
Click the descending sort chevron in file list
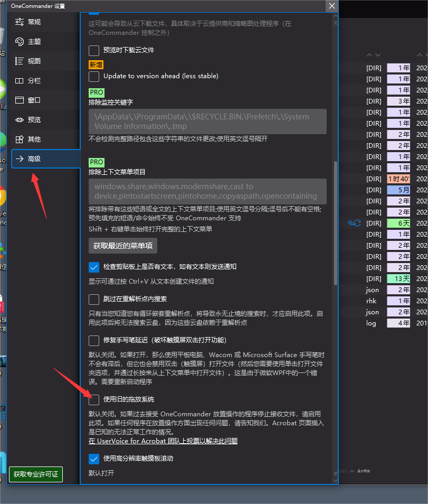point(377,54)
